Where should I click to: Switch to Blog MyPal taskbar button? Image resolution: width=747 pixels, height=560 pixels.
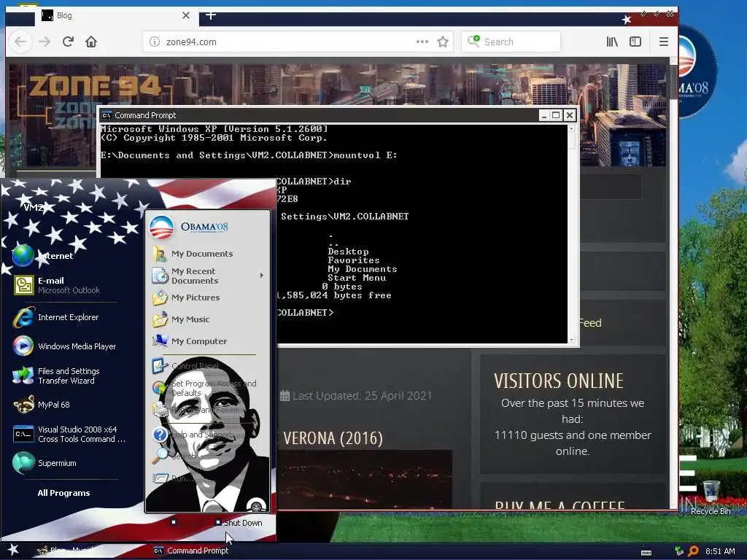[x=66, y=551]
